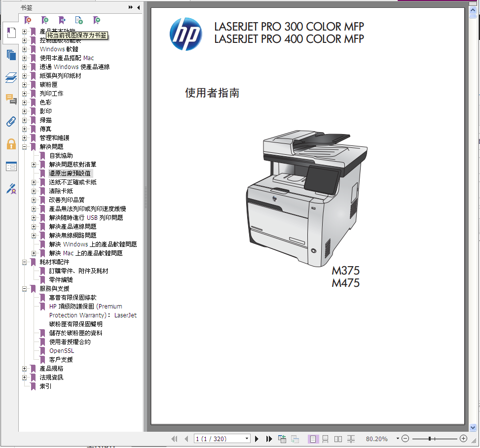This screenshot has height=448, width=480.
Task: Go to the next page
Action: (257, 439)
